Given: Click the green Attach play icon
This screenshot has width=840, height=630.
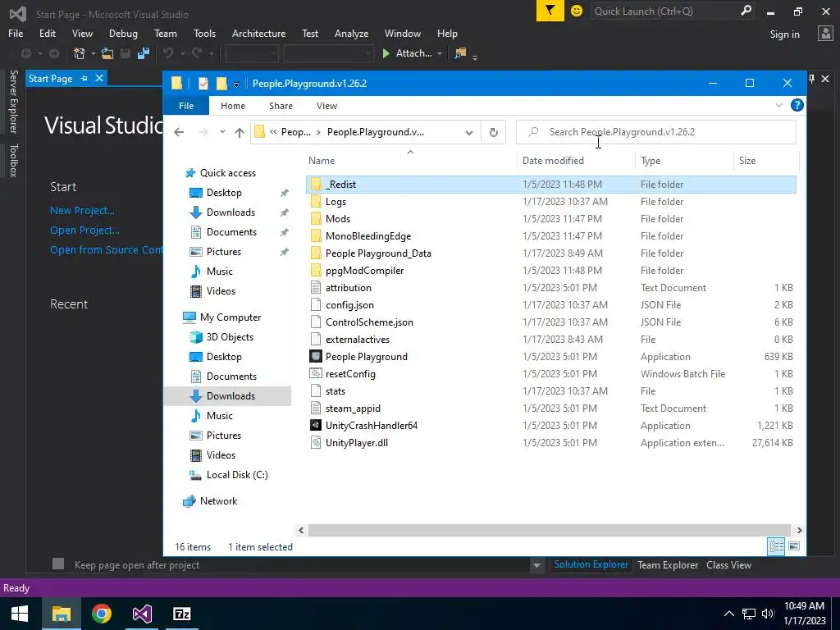Looking at the screenshot, I should click(x=386, y=53).
